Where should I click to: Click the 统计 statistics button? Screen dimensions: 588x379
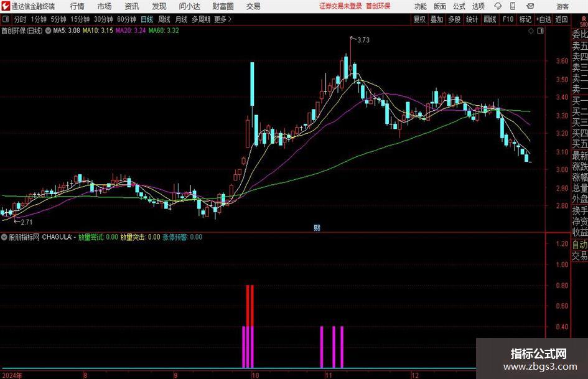pos(472,19)
